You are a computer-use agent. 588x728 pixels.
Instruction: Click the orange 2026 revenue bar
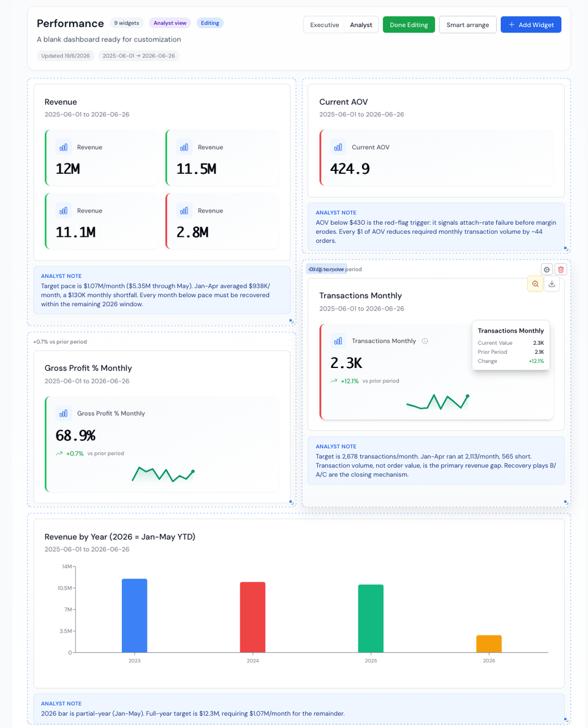[x=489, y=644]
